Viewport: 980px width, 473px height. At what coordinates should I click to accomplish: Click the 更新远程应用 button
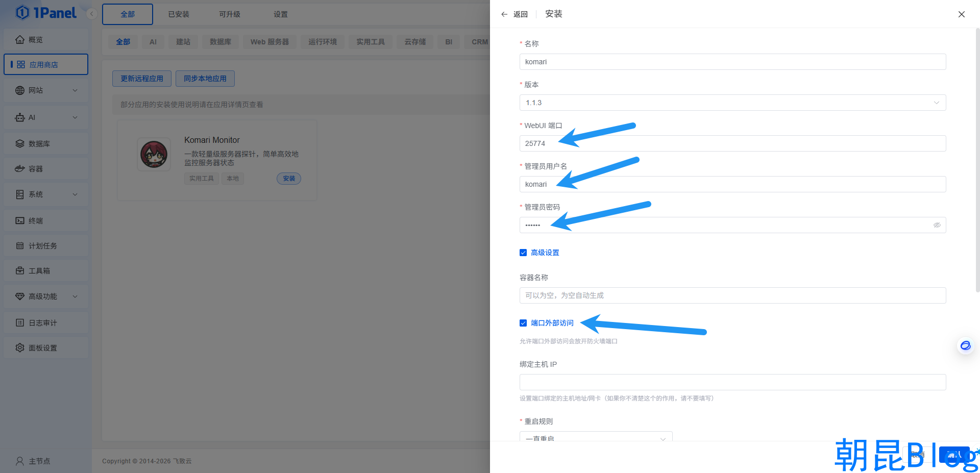(x=142, y=79)
